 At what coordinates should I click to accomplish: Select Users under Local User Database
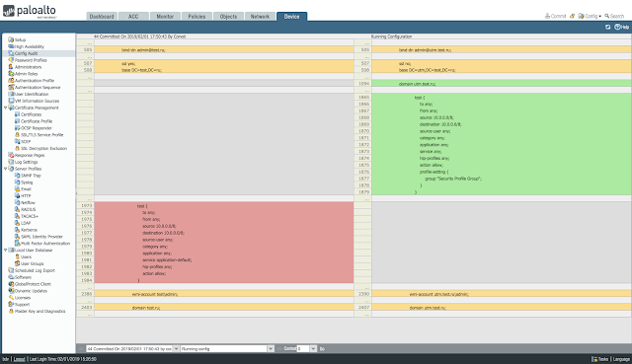27,256
